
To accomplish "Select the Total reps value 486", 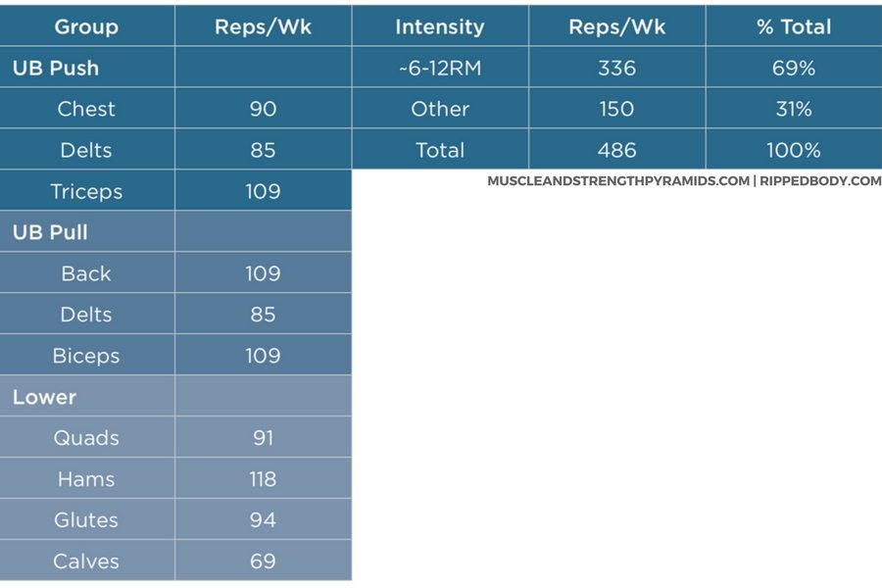I will click(x=616, y=150).
